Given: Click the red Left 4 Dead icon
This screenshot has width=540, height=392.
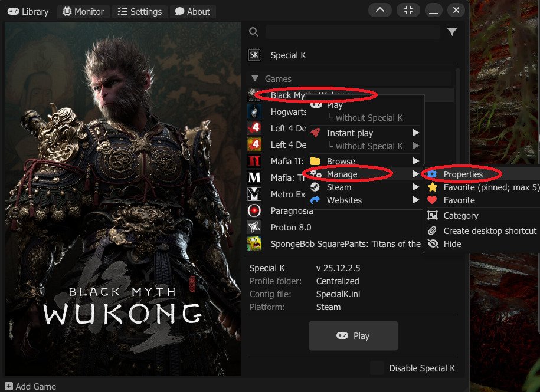Looking at the screenshot, I should (x=254, y=128).
